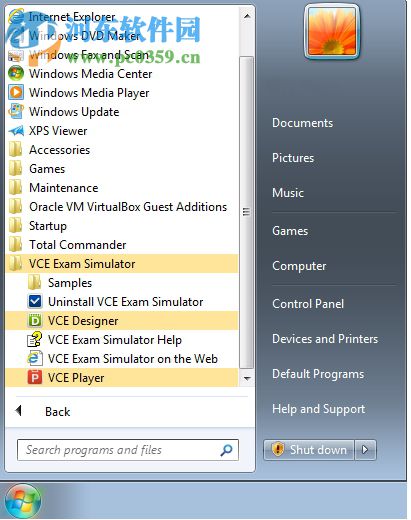
Task: Open the Computer link
Action: pyautogui.click(x=299, y=266)
